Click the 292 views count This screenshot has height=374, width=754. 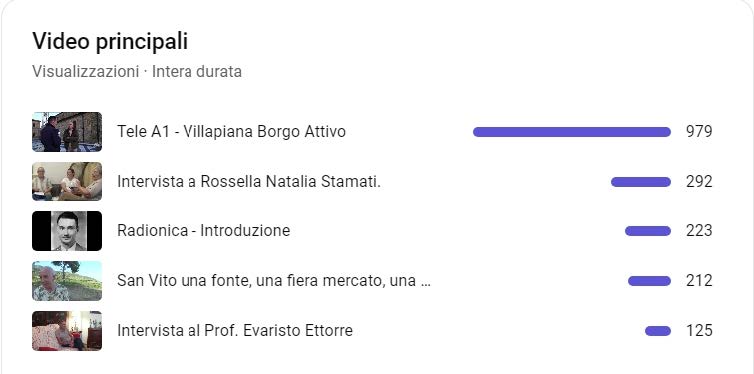point(699,182)
